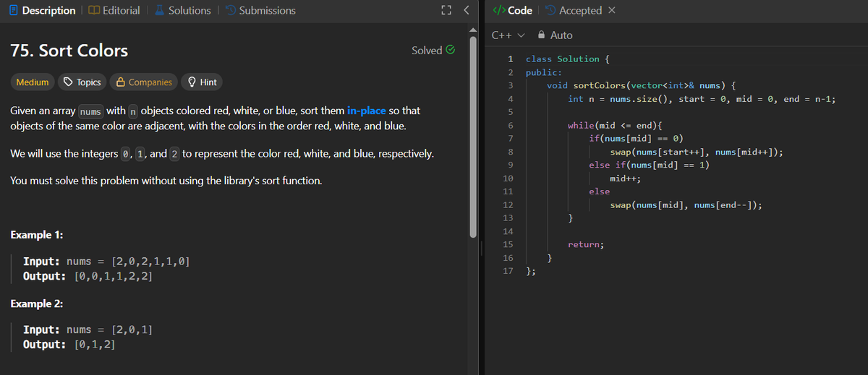Open the C++ language dropdown
This screenshot has height=375, width=868.
[x=508, y=35]
